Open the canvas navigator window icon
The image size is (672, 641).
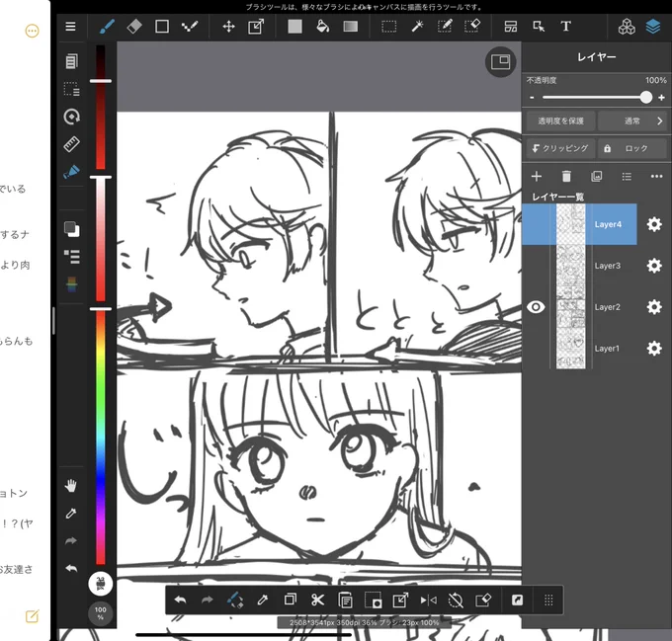point(500,62)
